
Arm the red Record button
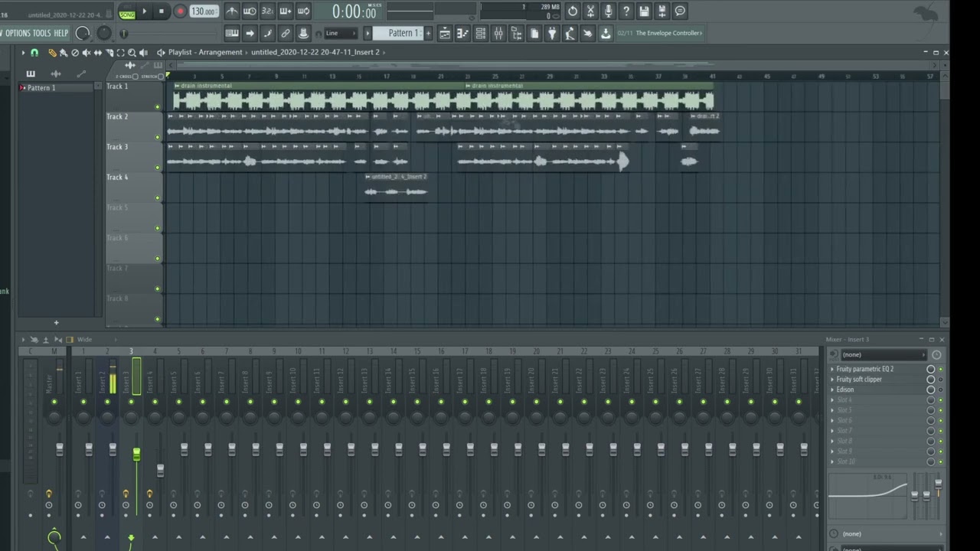click(180, 11)
